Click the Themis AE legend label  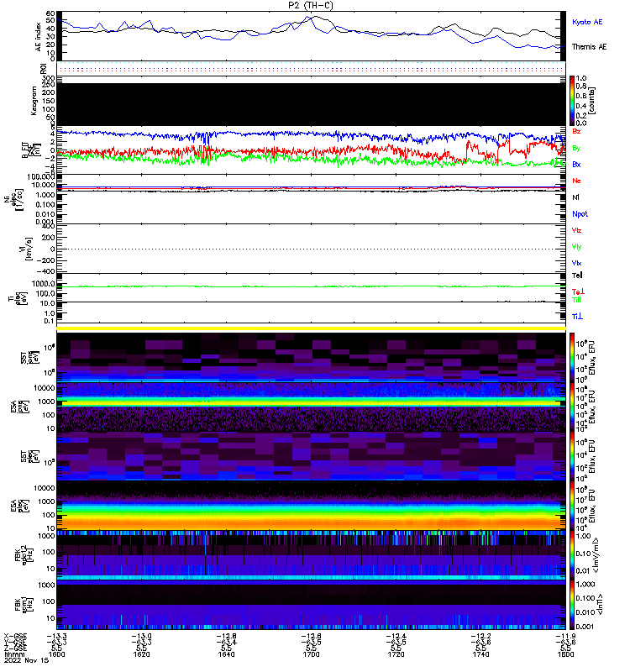tap(589, 47)
